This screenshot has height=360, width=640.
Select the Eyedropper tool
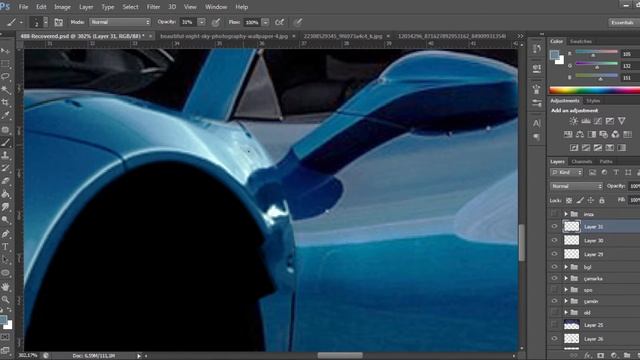[x=5, y=116]
